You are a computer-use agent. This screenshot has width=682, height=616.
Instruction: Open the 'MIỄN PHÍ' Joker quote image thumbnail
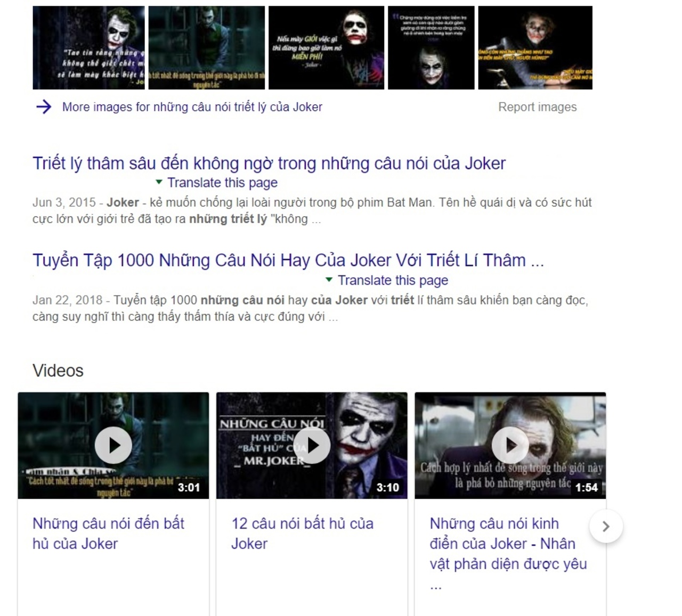326,47
